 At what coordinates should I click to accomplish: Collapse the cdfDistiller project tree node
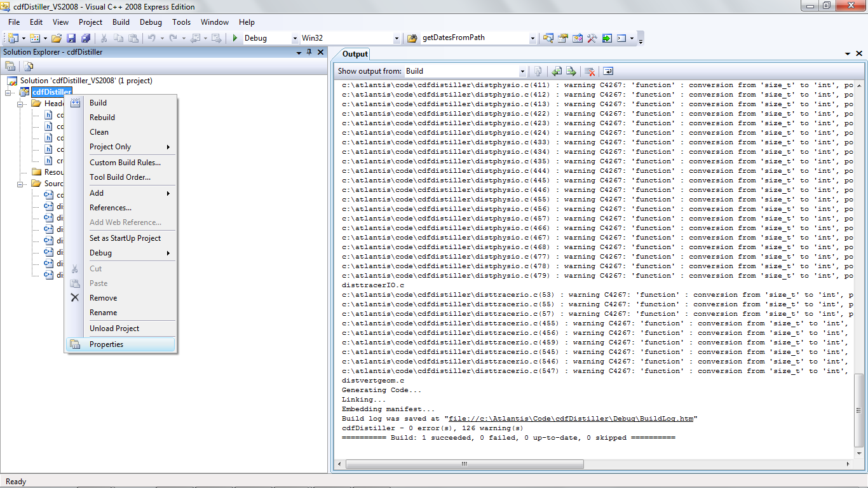point(9,92)
